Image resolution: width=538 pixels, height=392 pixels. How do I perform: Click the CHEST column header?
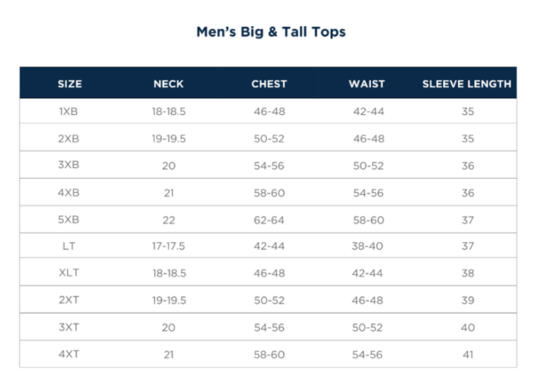pos(269,84)
